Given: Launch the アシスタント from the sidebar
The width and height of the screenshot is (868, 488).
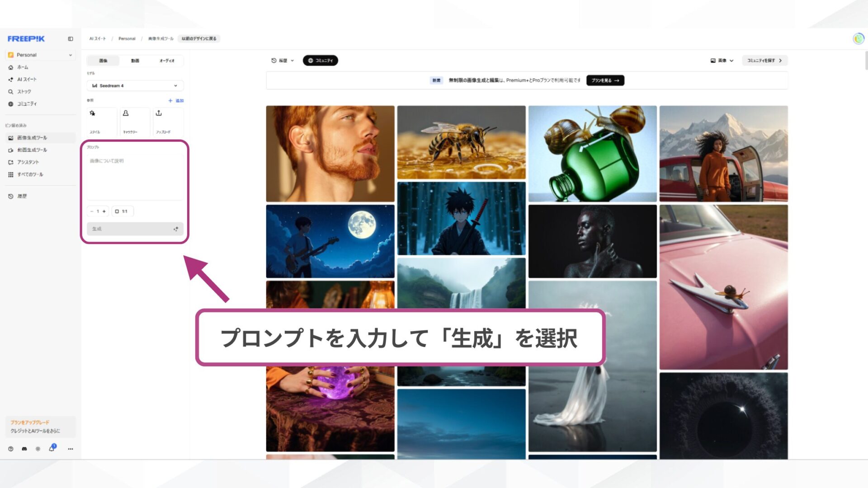Looking at the screenshot, I should coord(10,162).
